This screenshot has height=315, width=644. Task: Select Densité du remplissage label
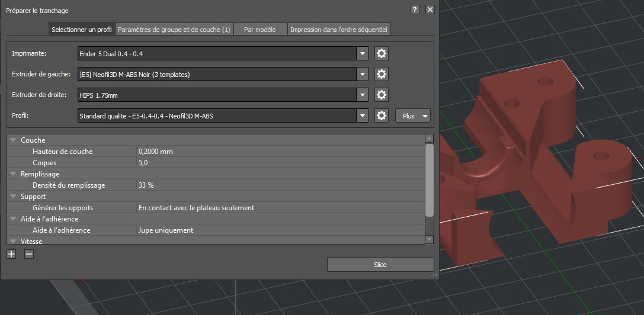[x=69, y=185]
